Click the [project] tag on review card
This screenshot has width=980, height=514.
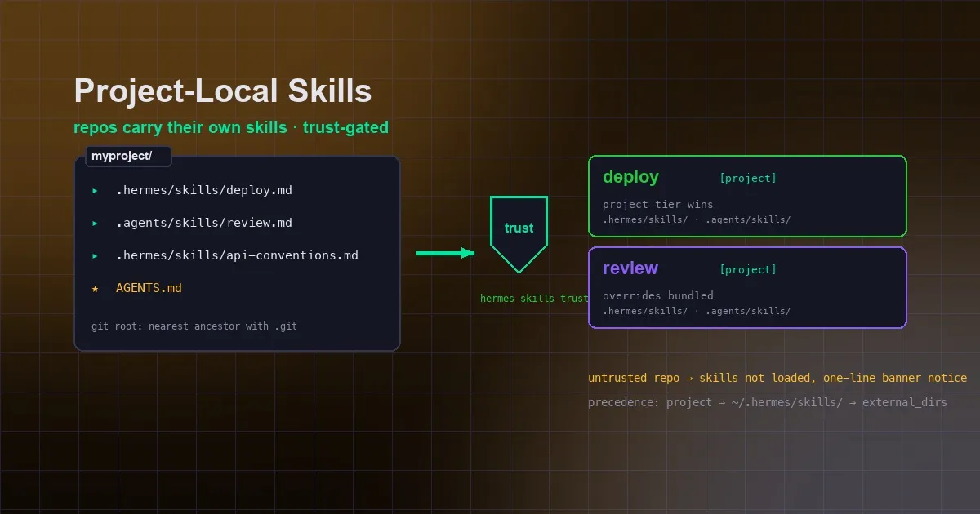click(748, 269)
